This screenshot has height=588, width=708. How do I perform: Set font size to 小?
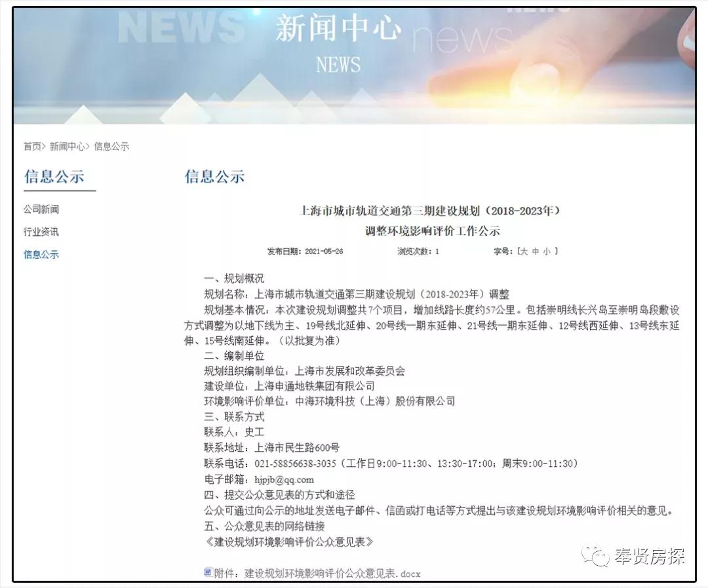click(x=547, y=251)
